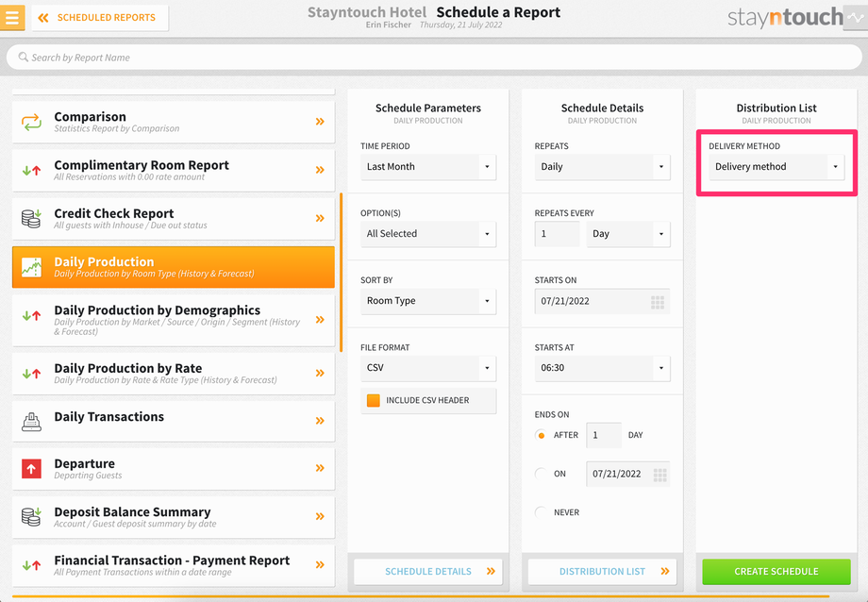This screenshot has width=868, height=602.
Task: Click Daily Production chart icon
Action: pos(31,267)
